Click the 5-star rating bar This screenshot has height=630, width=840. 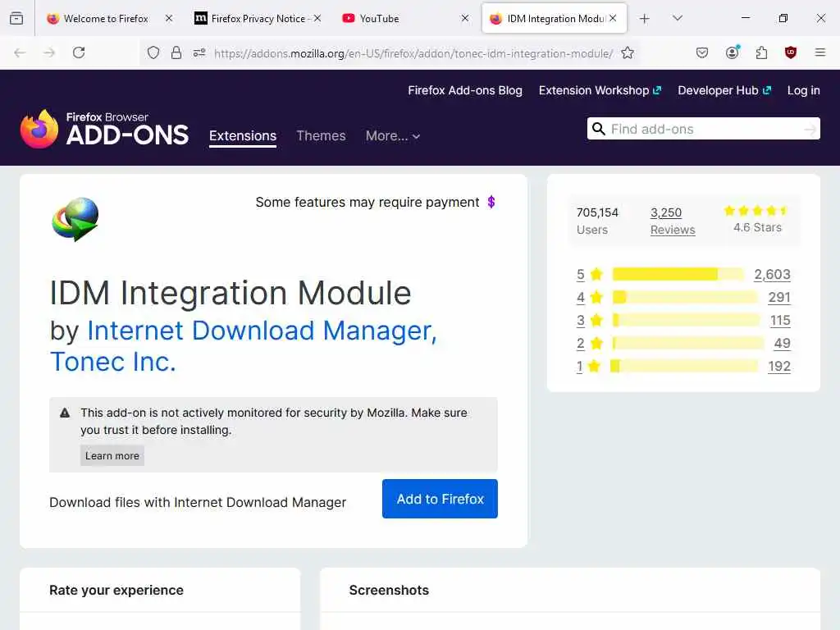tap(678, 274)
